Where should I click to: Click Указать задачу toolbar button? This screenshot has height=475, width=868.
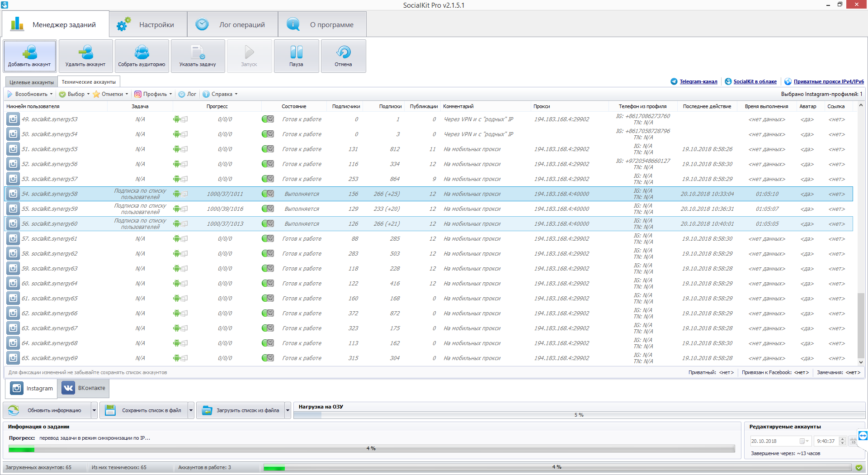(198, 56)
